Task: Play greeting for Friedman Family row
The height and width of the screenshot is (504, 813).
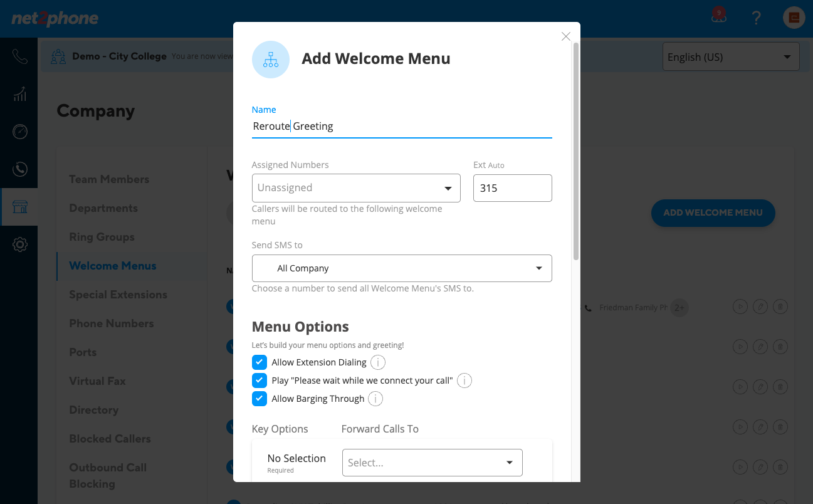Action: 740,307
